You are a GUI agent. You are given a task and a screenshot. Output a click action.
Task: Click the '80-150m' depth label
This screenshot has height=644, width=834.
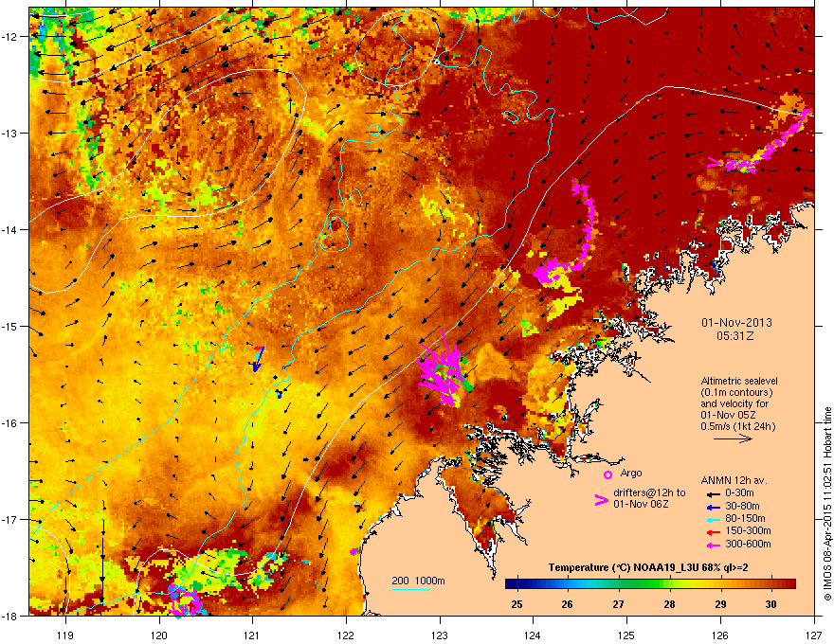pyautogui.click(x=745, y=519)
